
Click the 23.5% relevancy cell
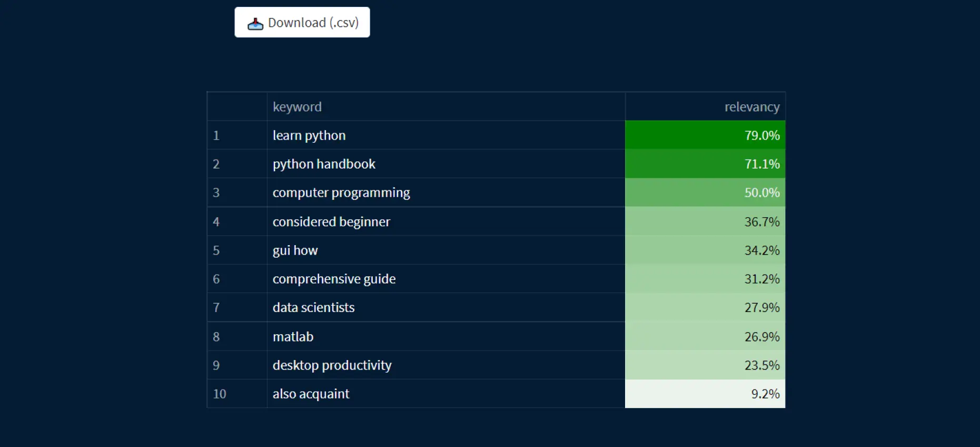(705, 365)
